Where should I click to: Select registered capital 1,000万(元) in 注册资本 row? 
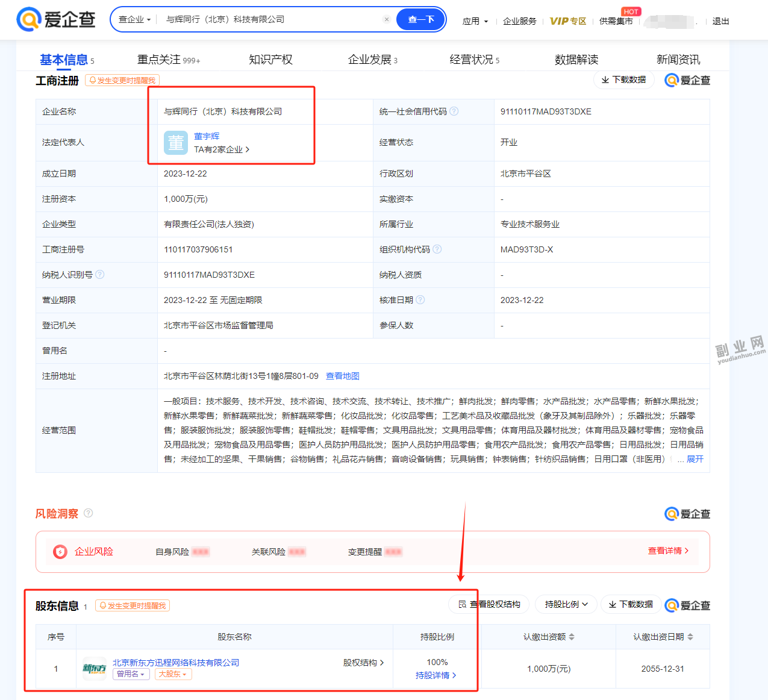coord(186,199)
